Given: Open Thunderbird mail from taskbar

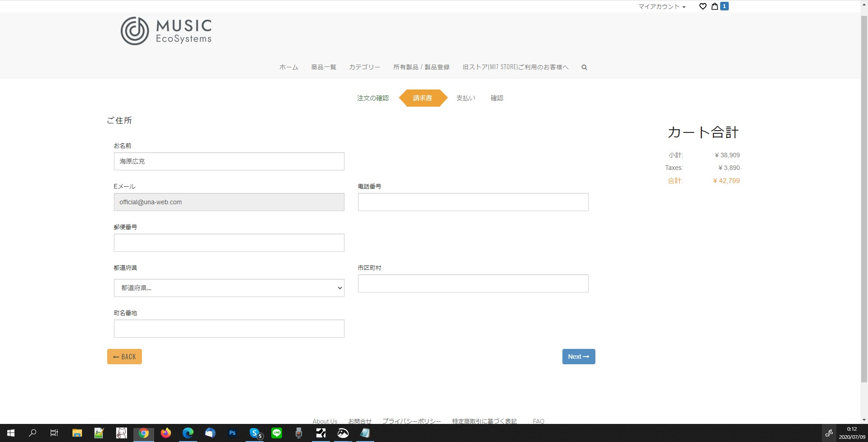Looking at the screenshot, I should point(210,433).
